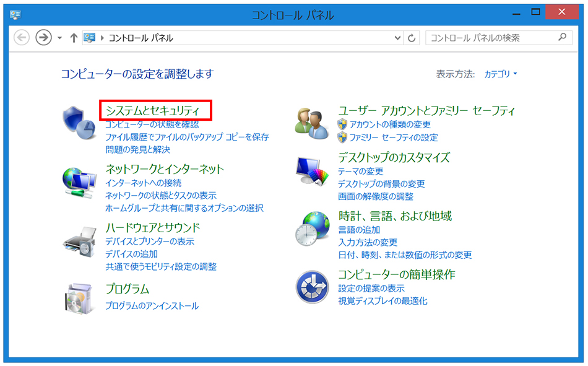Expand the address bar history dropdown
Viewport: 588px width, 366px height.
click(x=397, y=38)
